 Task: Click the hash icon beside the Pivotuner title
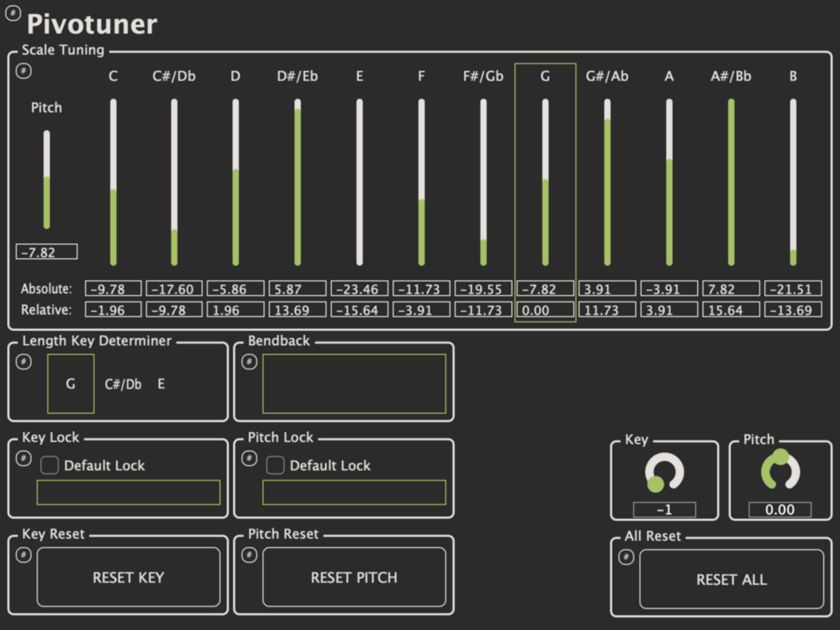(13, 13)
